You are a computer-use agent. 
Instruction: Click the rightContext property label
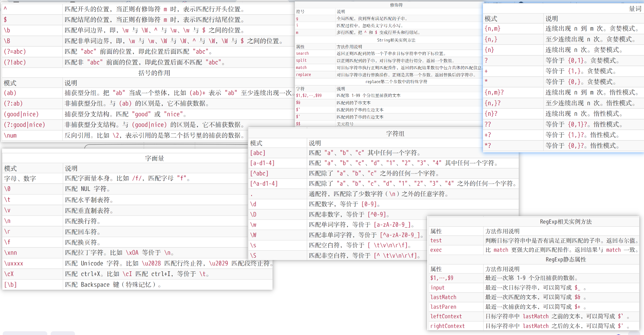tap(447, 326)
